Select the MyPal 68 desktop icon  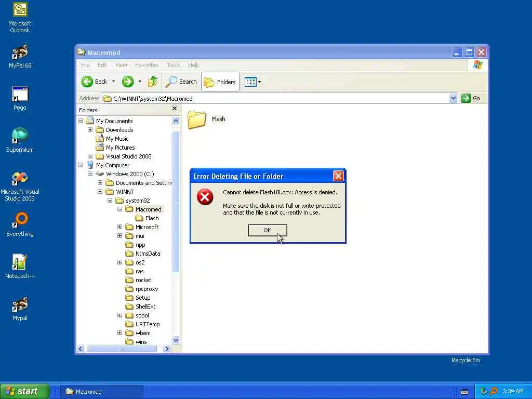[20, 56]
